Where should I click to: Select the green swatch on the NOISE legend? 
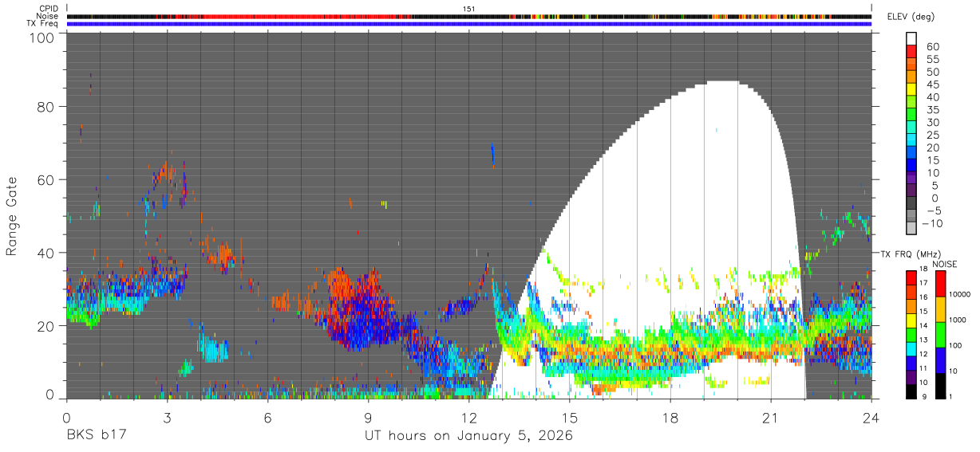pyautogui.click(x=941, y=334)
